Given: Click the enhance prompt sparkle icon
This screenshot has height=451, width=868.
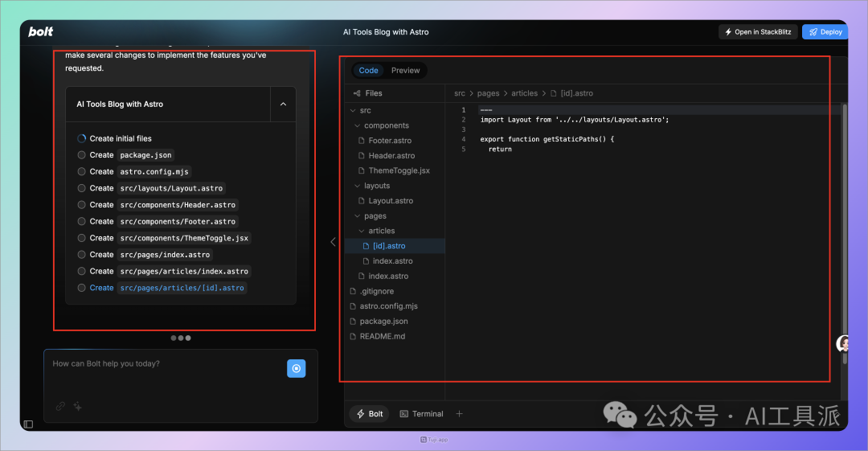Looking at the screenshot, I should [x=77, y=406].
